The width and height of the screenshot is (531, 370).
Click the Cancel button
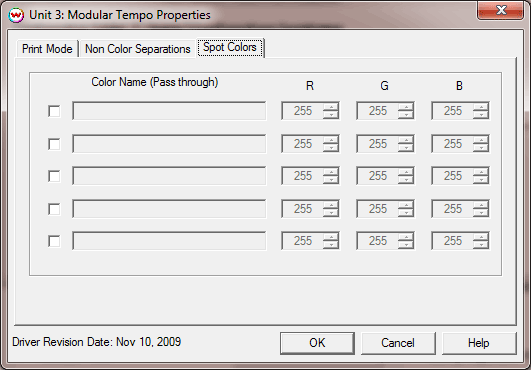(x=398, y=343)
